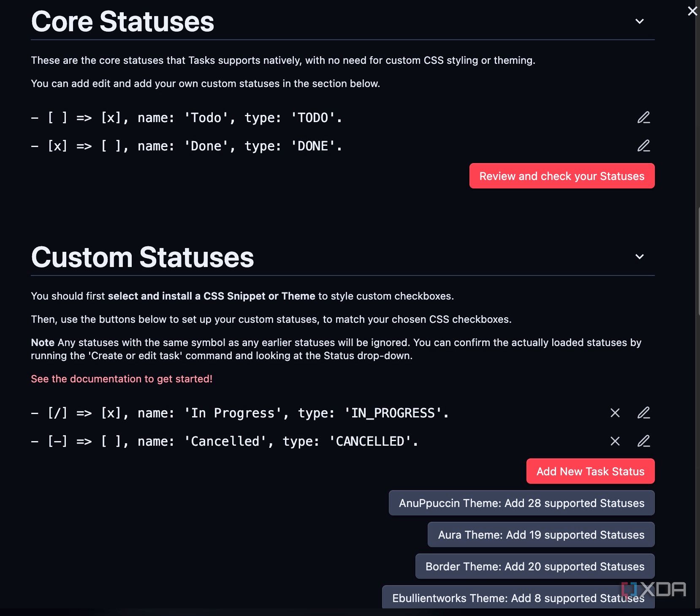700x616 pixels.
Task: Edit the 'In Progress' custom status
Action: tap(643, 413)
